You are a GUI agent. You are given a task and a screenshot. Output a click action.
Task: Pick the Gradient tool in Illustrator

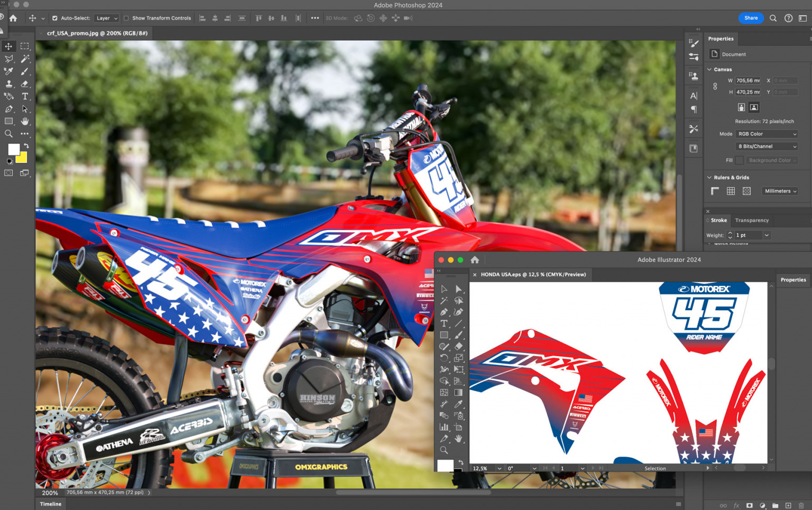pyautogui.click(x=458, y=392)
